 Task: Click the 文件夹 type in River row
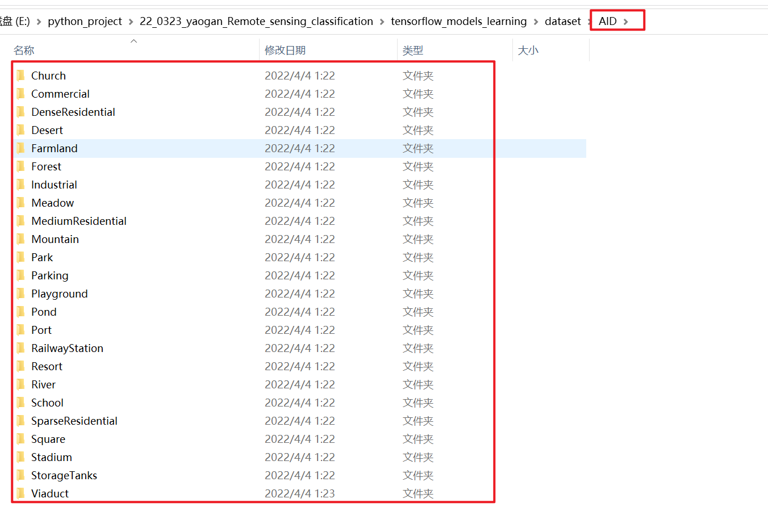click(x=418, y=384)
